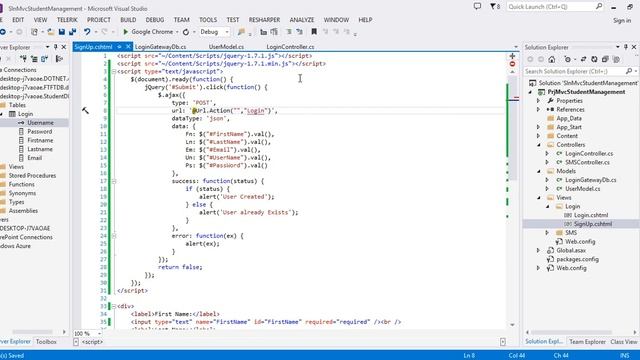Expand the Properties node in Solution Explorer

point(539,101)
